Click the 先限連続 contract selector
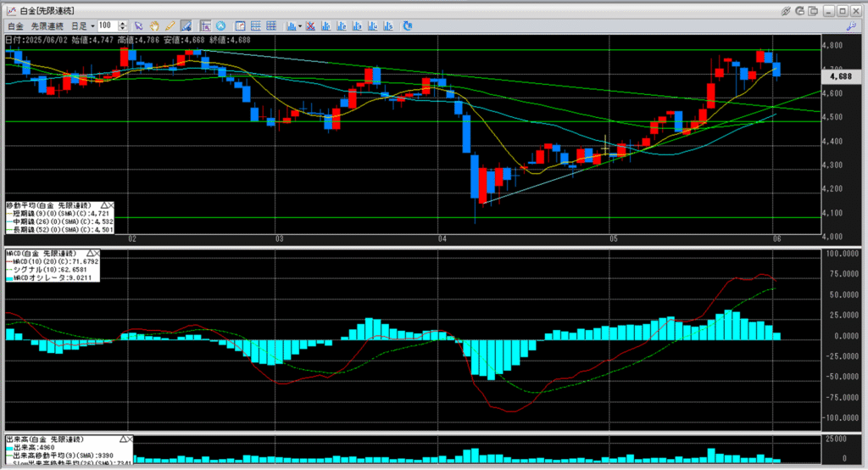 pyautogui.click(x=47, y=26)
